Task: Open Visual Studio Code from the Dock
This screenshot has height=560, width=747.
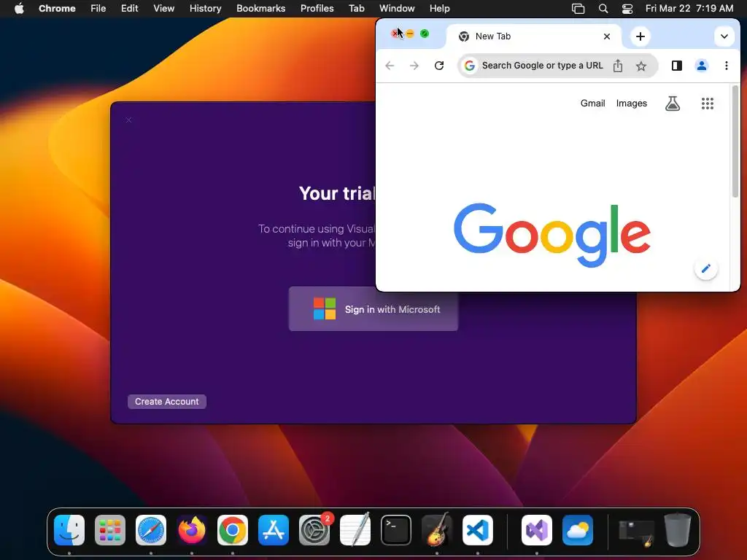Action: pos(477,530)
